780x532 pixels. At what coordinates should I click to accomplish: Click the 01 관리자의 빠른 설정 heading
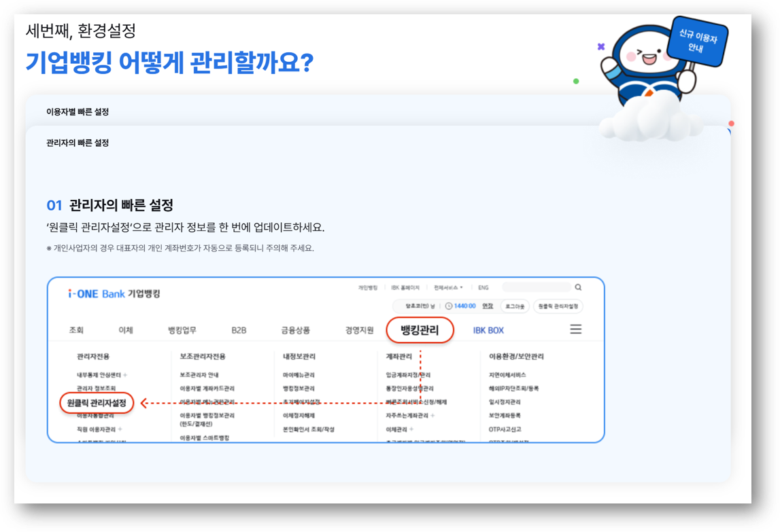pos(110,205)
